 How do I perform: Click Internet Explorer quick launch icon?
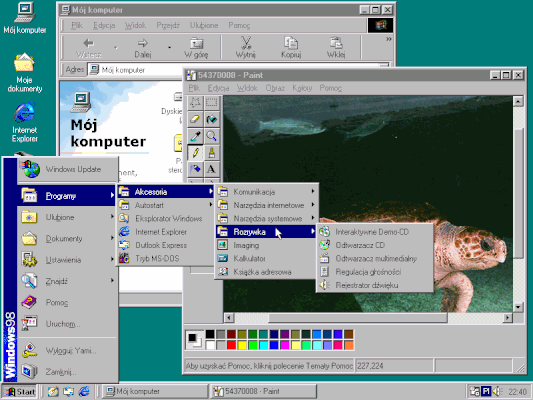click(84, 392)
